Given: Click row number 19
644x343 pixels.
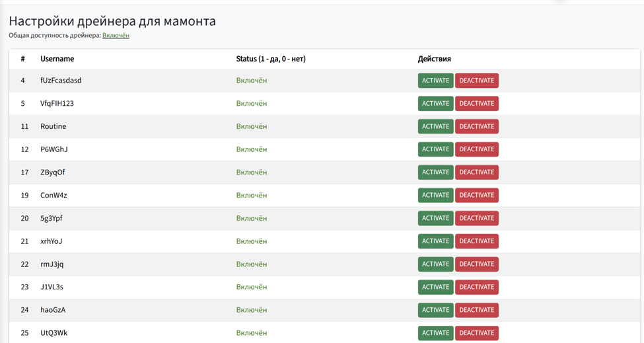Looking at the screenshot, I should (24, 195).
